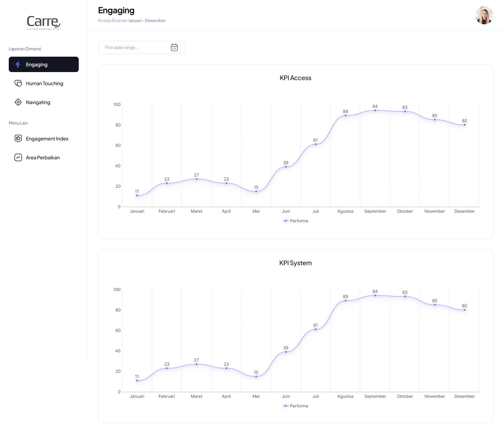Click the Mei 15 point in KPI Access
Screen dimensions: 504x445
[256, 191]
